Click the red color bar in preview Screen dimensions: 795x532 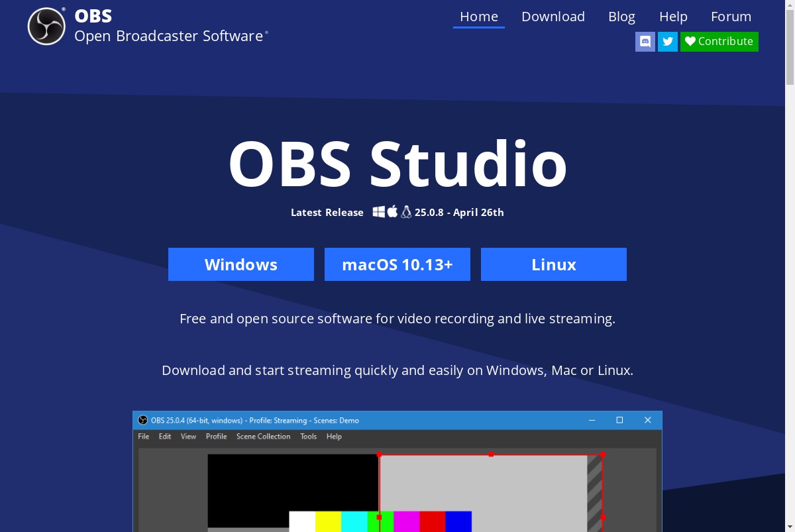(x=433, y=521)
